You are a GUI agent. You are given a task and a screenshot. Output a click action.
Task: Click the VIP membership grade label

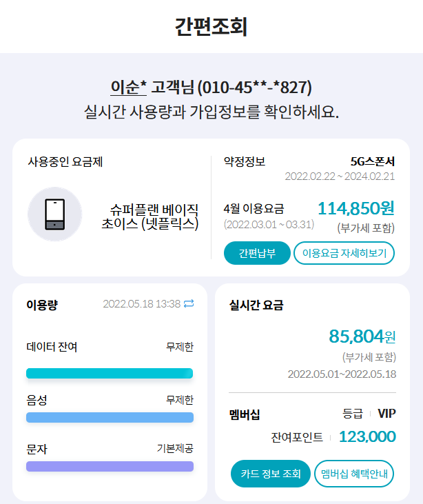tap(386, 414)
